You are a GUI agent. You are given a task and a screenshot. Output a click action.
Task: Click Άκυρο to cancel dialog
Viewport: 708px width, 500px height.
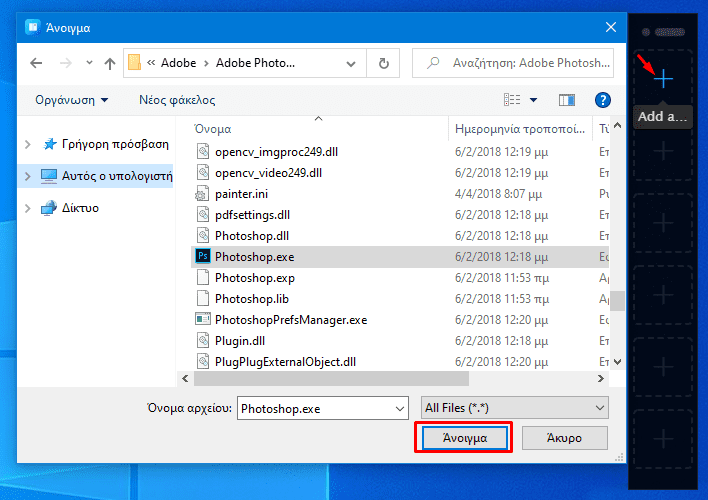(x=564, y=438)
